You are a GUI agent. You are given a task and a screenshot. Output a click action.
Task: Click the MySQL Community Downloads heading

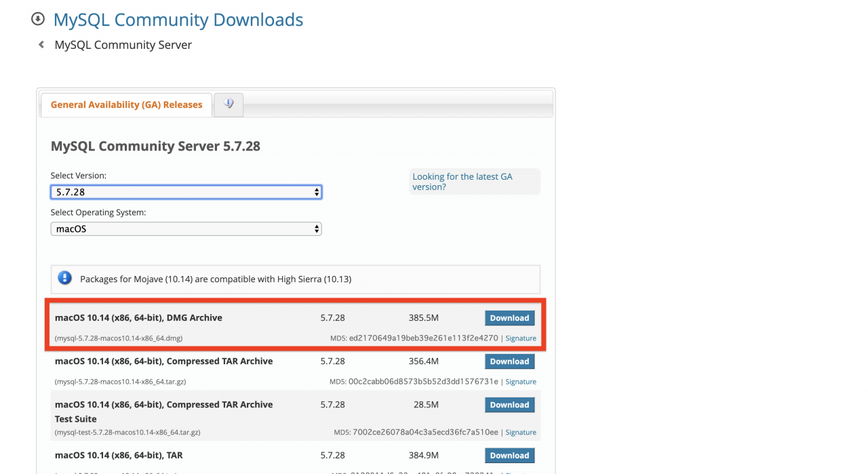point(178,20)
